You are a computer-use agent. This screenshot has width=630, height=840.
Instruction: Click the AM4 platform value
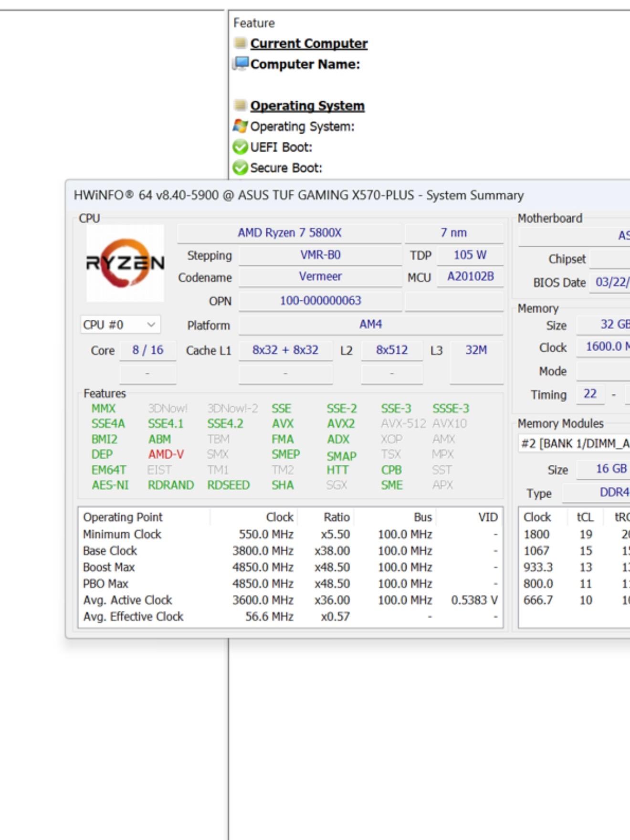point(371,325)
